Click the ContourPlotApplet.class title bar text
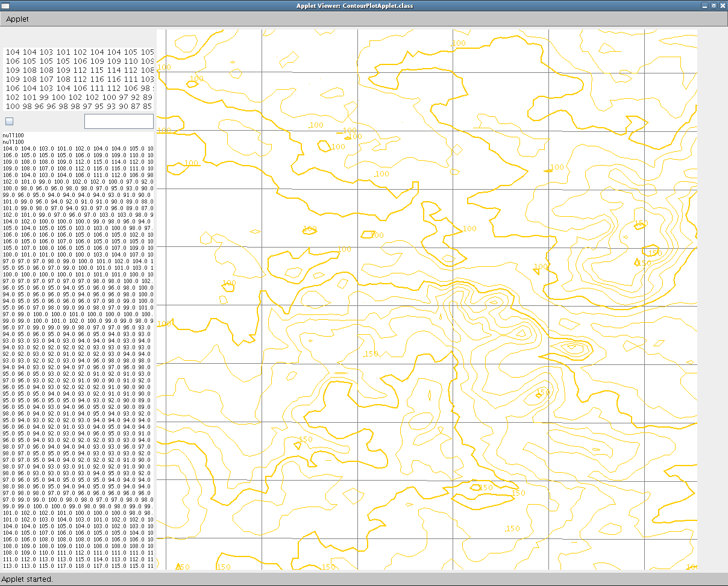The width and height of the screenshot is (728, 586). 363,5
